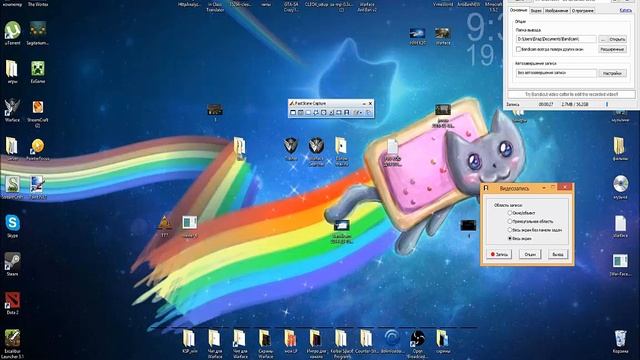The width and height of the screenshot is (640, 360).
Task: Select the Steam desktop shortcut
Action: pos(12,264)
